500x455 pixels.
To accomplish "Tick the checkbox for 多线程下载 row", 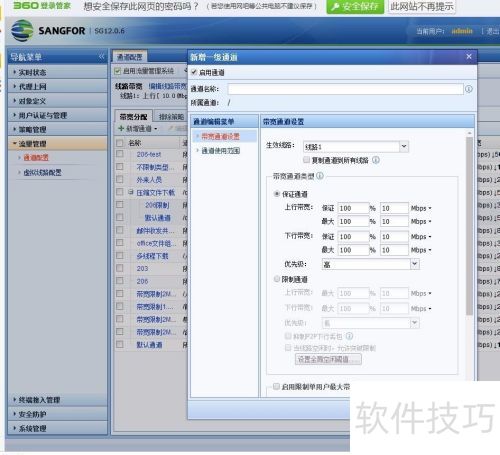I will 120,256.
